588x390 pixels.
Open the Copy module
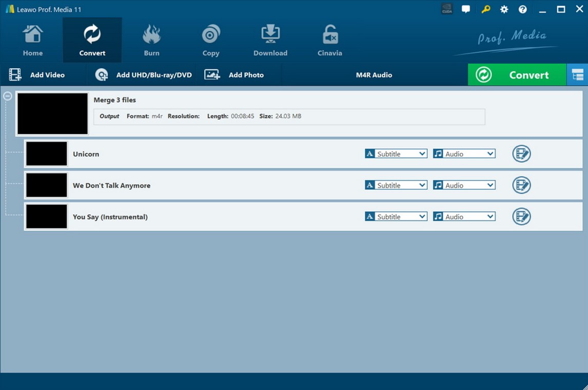pos(210,41)
